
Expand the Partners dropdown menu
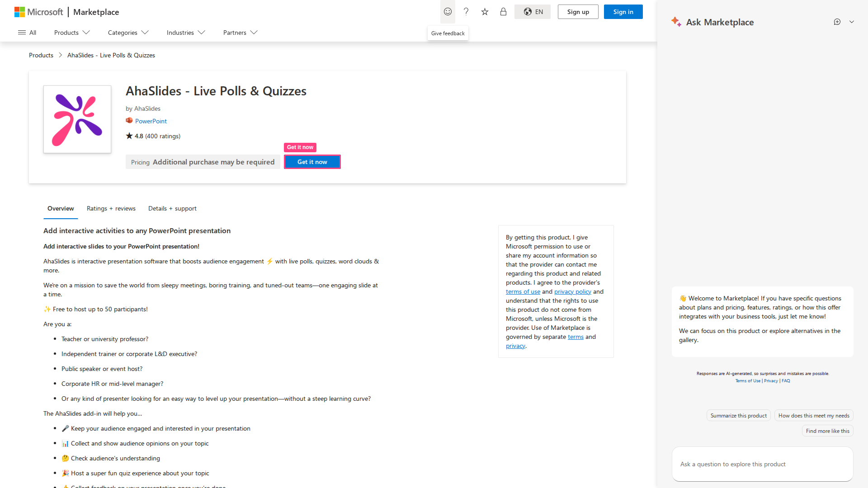point(240,33)
